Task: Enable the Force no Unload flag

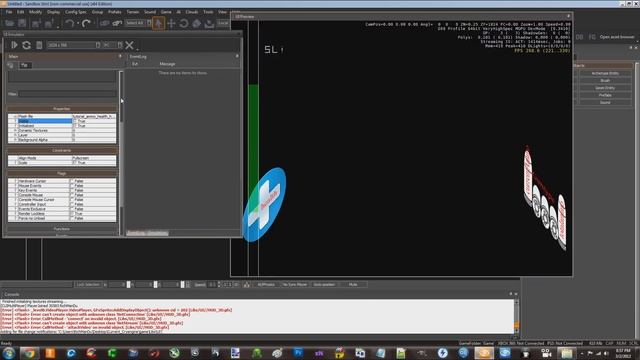Action: (x=72, y=218)
